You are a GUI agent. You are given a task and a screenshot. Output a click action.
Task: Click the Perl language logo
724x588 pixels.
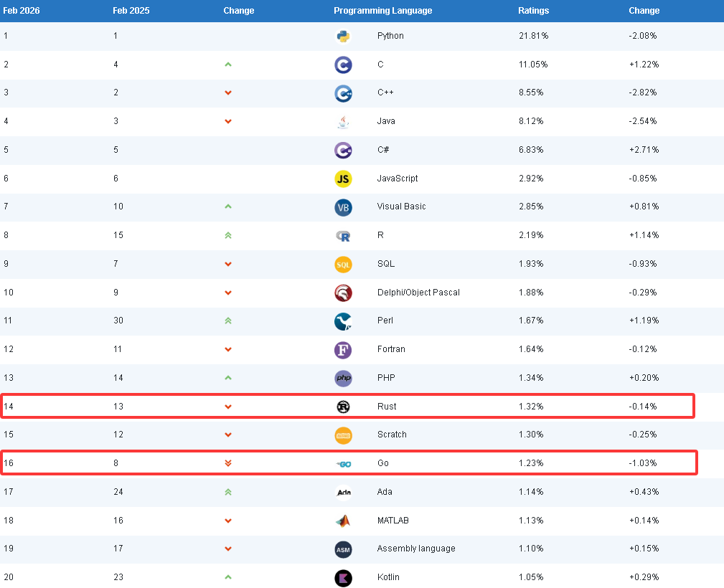pos(343,321)
